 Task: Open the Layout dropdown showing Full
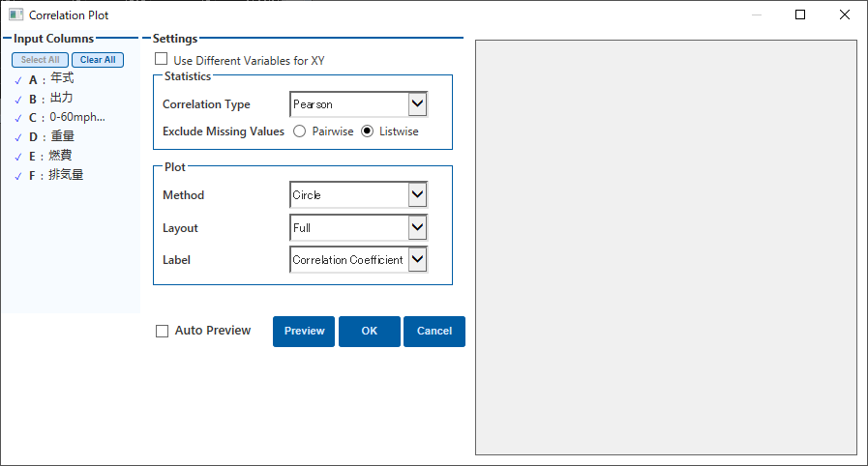tap(417, 227)
